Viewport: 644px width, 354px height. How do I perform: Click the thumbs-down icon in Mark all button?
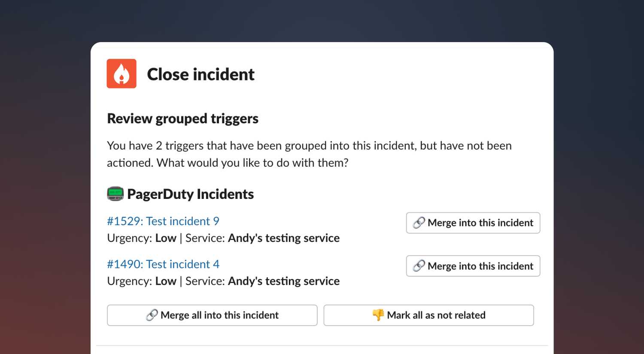tap(378, 315)
